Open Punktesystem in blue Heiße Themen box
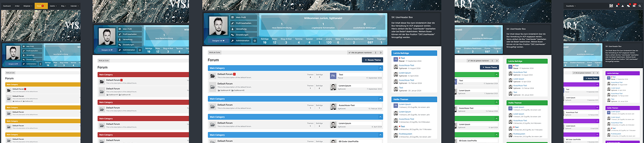The height and width of the screenshot is (143, 644). tap(405, 134)
